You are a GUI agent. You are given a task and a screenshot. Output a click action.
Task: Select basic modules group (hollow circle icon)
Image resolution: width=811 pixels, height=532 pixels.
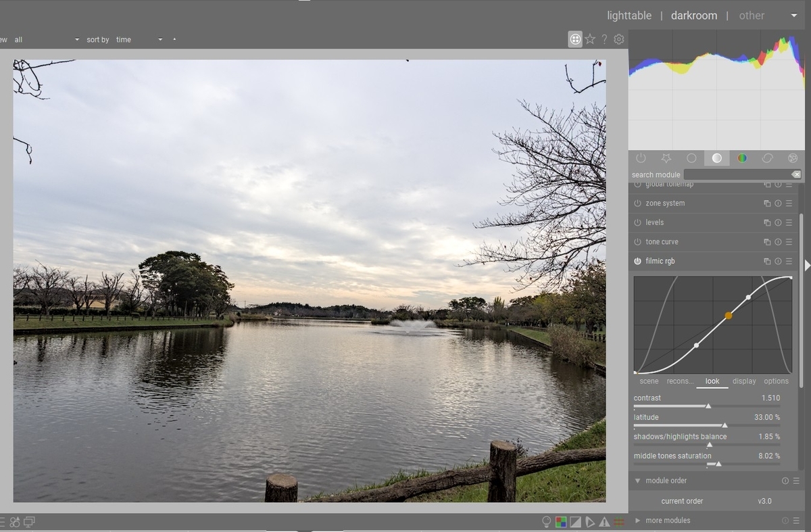click(691, 158)
